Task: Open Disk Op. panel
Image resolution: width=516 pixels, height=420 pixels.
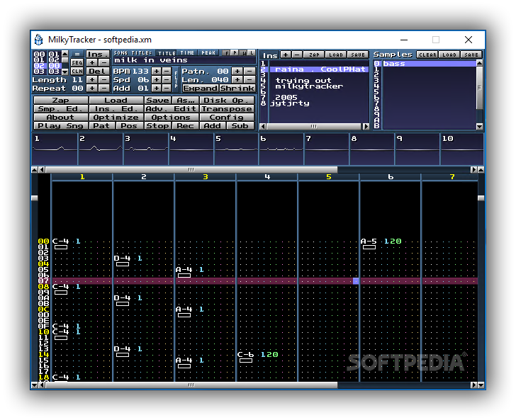Action: 227,101
